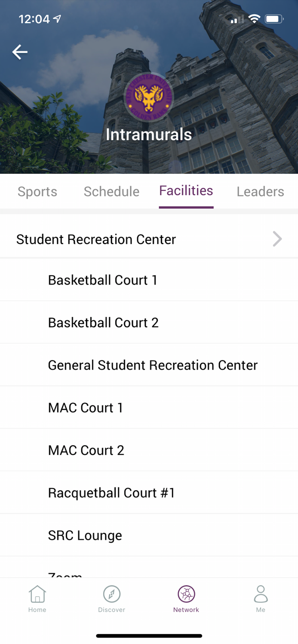This screenshot has width=298, height=644.
Task: Tap the back arrow at top left
Action: [x=19, y=52]
